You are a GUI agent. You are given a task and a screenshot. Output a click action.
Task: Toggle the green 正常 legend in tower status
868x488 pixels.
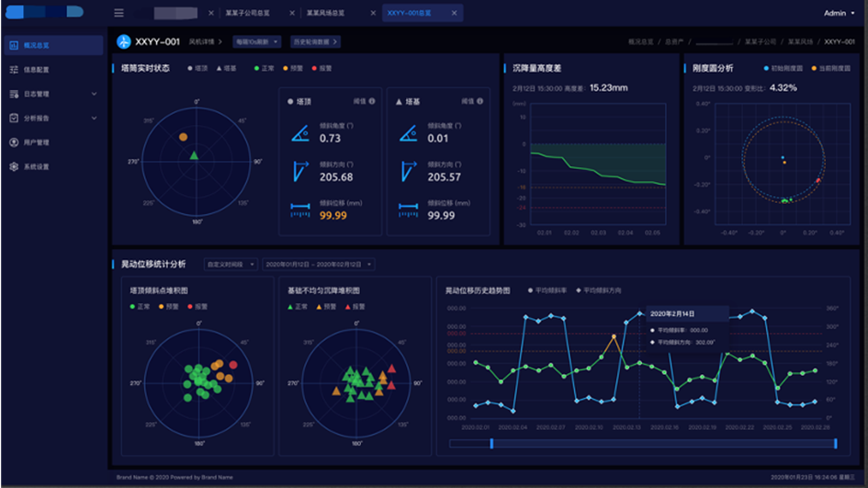point(264,69)
